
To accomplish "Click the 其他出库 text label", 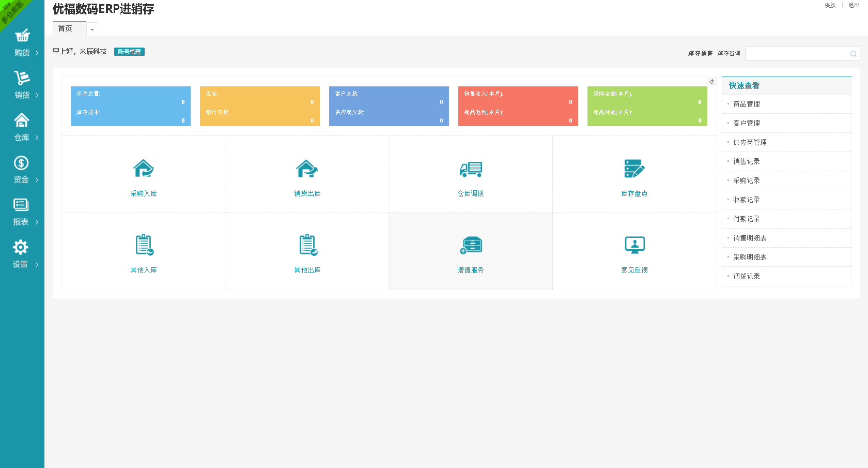I will (x=307, y=270).
